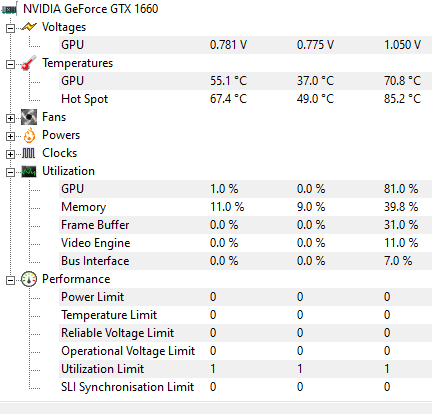Select the NVIDIA GeForce GTX 1660 node
Viewport: 432px width, 414px height.
tap(91, 9)
